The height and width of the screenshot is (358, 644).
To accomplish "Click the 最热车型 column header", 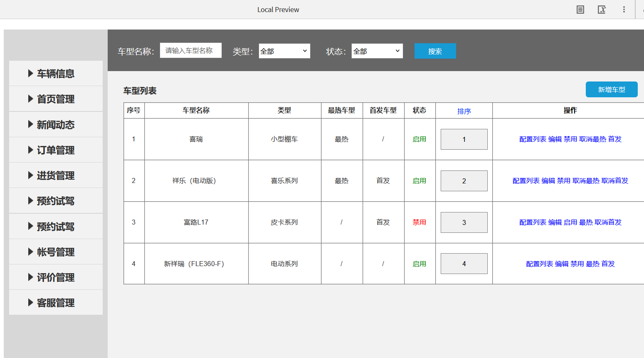I will [342, 110].
